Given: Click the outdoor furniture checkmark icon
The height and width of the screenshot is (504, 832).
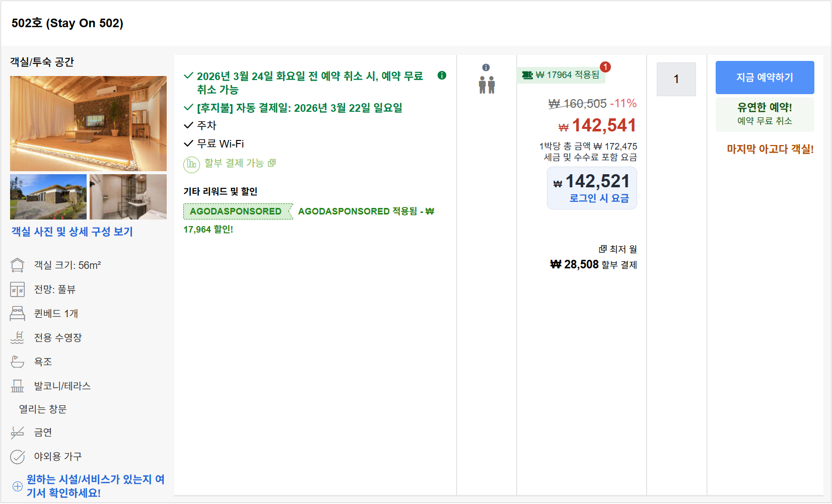Looking at the screenshot, I should click(x=18, y=457).
